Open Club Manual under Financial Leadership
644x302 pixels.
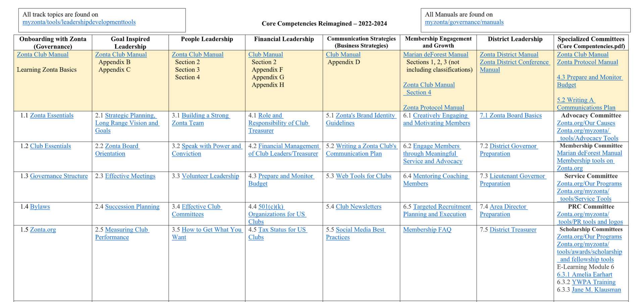pos(266,55)
